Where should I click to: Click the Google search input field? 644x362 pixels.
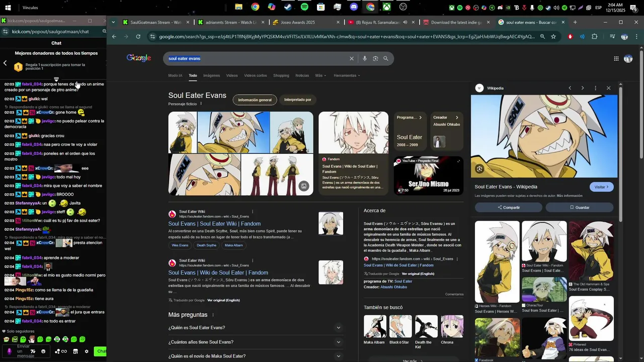(257, 59)
